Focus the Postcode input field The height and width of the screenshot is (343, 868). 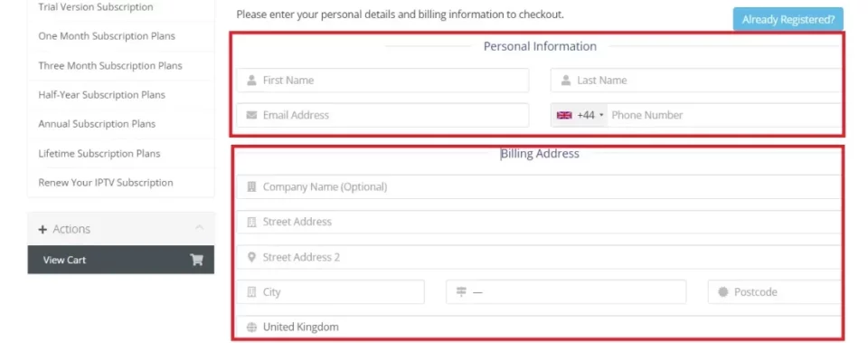775,292
